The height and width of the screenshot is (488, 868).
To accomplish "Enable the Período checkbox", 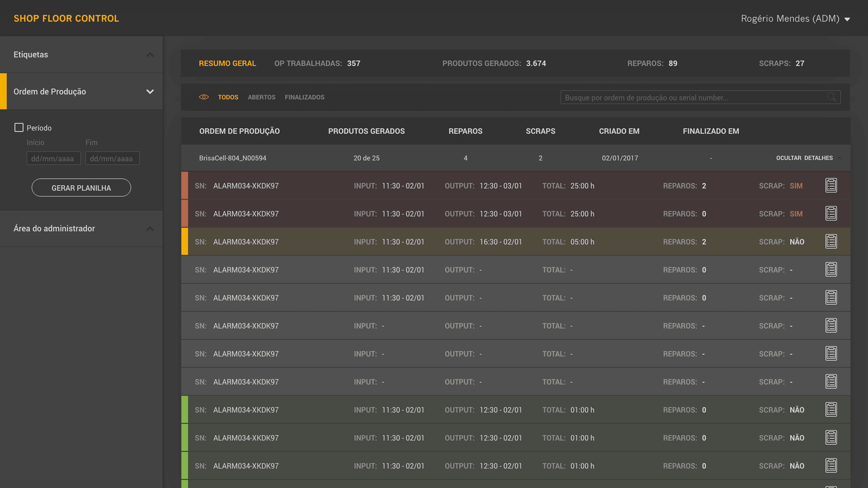I will coord(19,128).
